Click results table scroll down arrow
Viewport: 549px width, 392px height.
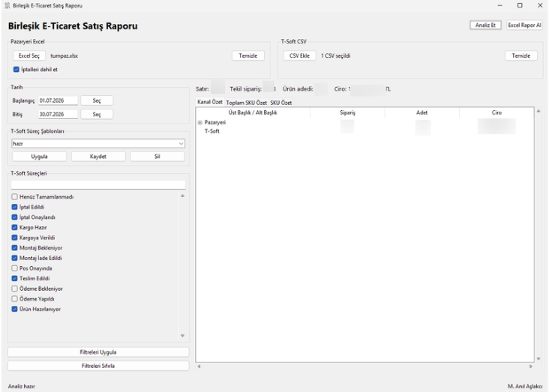(x=538, y=359)
